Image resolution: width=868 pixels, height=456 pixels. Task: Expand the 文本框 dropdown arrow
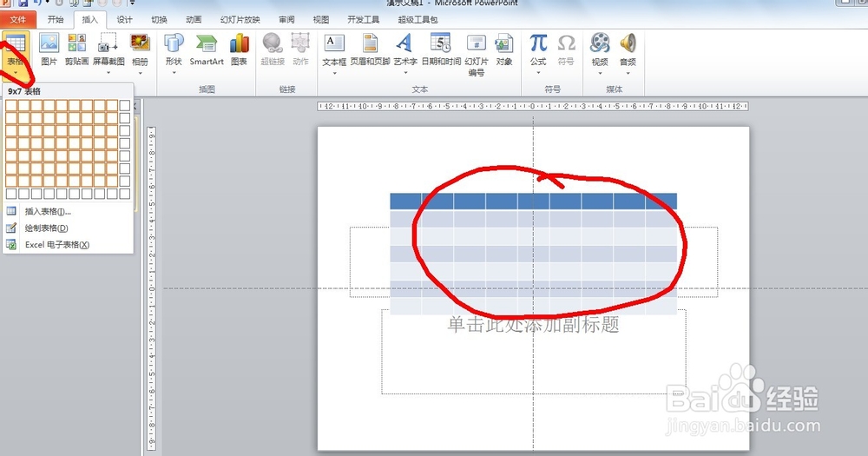pos(334,73)
